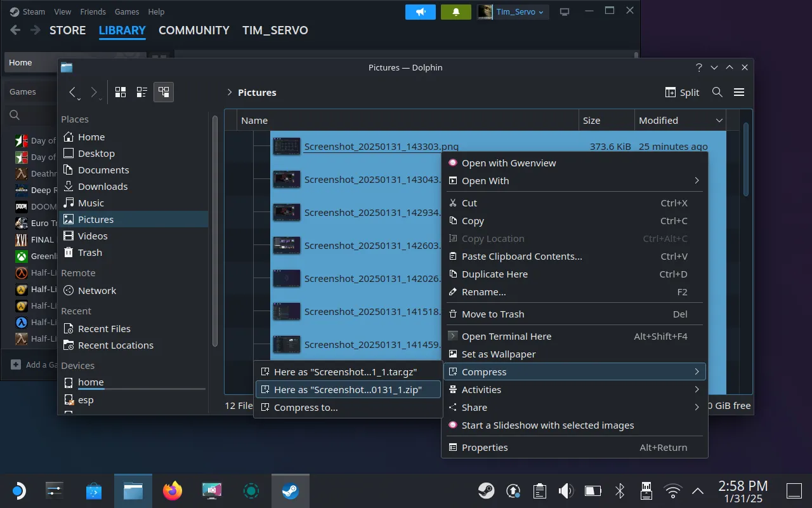The height and width of the screenshot is (508, 812).
Task: Open the Tim_Servo account dropdown button
Action: 513,12
